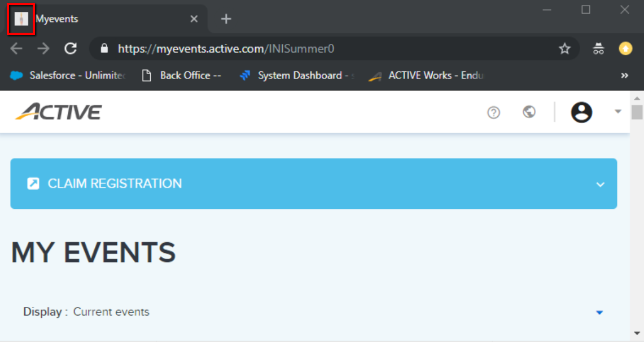644x342 pixels.
Task: Click the page scrollbar down arrow
Action: click(x=637, y=334)
